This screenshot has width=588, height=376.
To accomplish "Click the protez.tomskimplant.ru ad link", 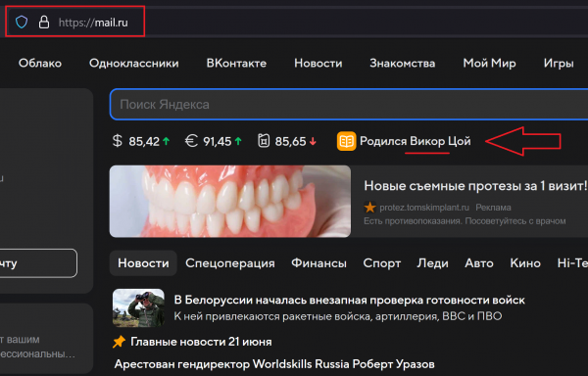I will [424, 208].
